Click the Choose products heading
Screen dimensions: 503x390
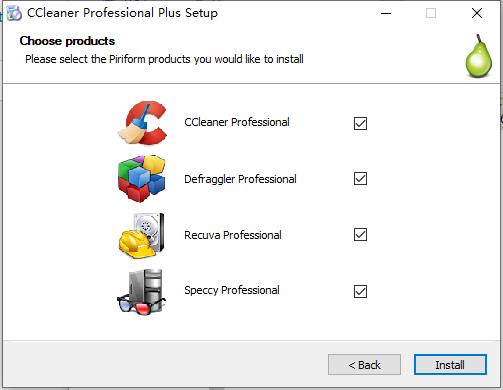[67, 41]
